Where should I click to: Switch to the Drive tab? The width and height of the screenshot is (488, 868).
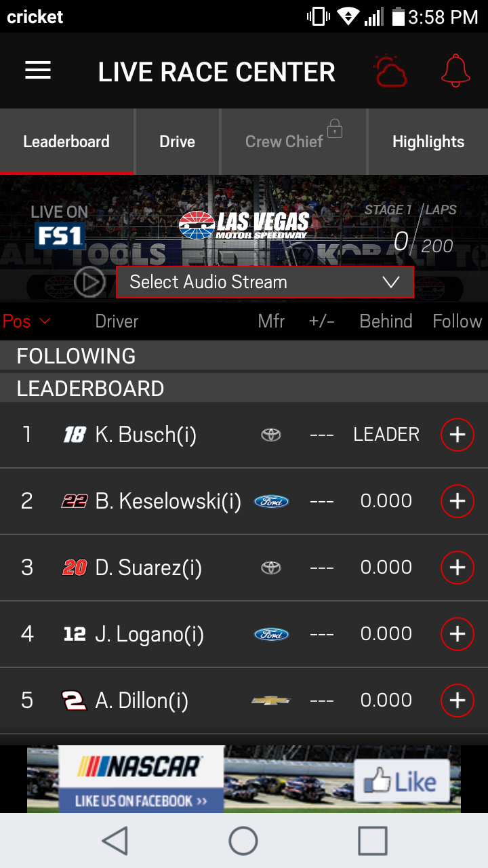178,142
